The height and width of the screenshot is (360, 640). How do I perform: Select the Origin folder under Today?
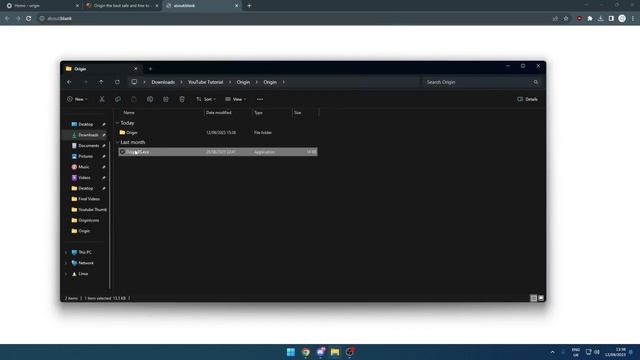coord(218,133)
